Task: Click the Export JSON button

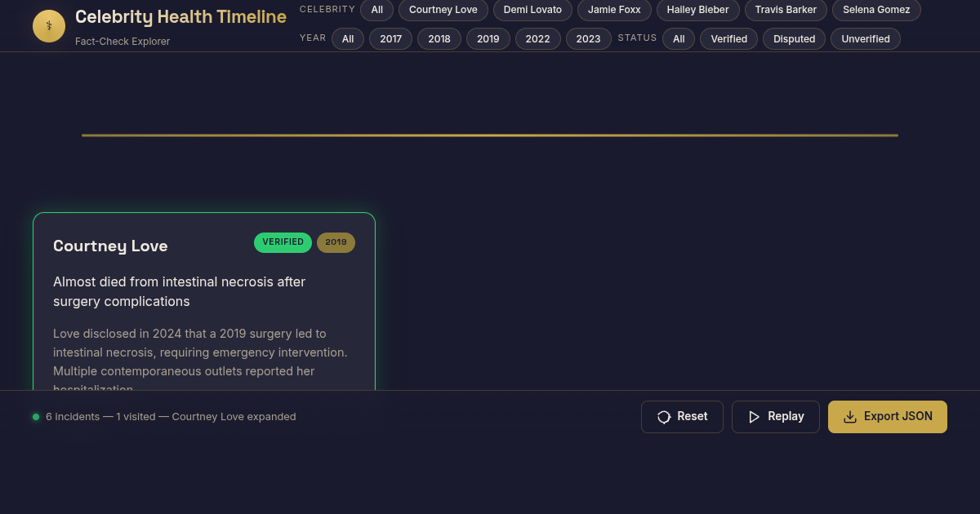Action: click(x=888, y=417)
